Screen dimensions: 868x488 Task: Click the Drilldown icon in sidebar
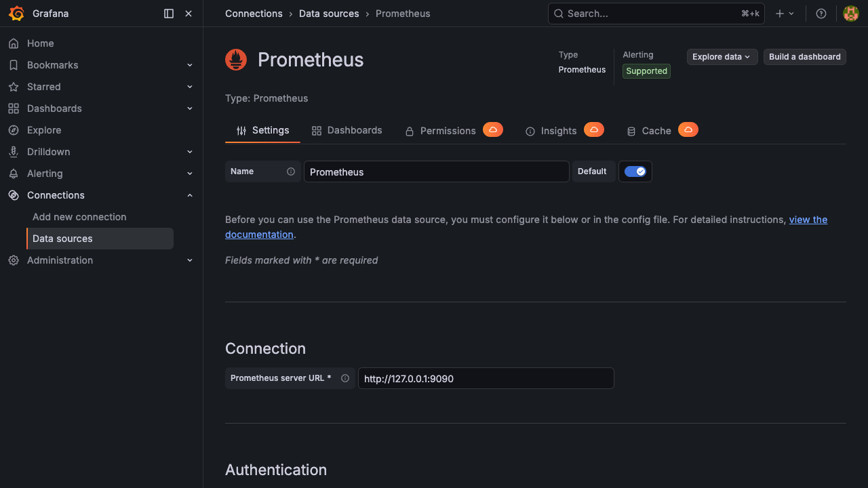(14, 152)
